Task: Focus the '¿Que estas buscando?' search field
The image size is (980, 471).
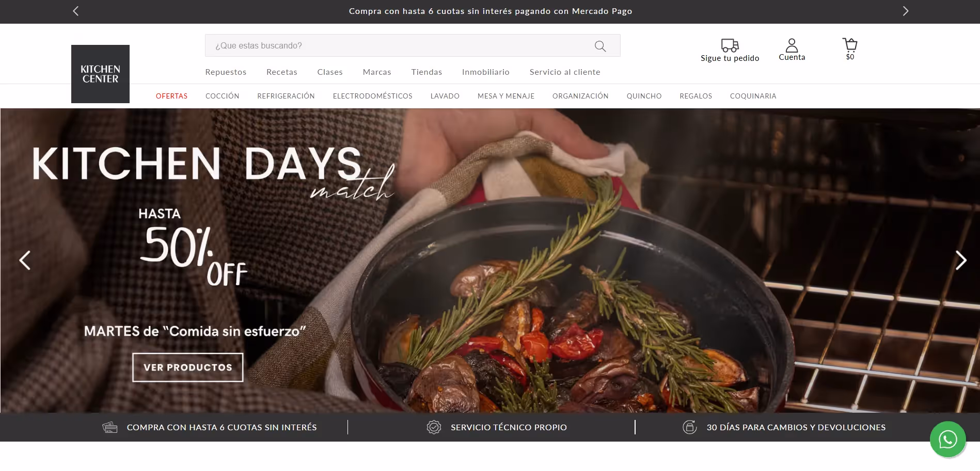Action: pos(413,45)
